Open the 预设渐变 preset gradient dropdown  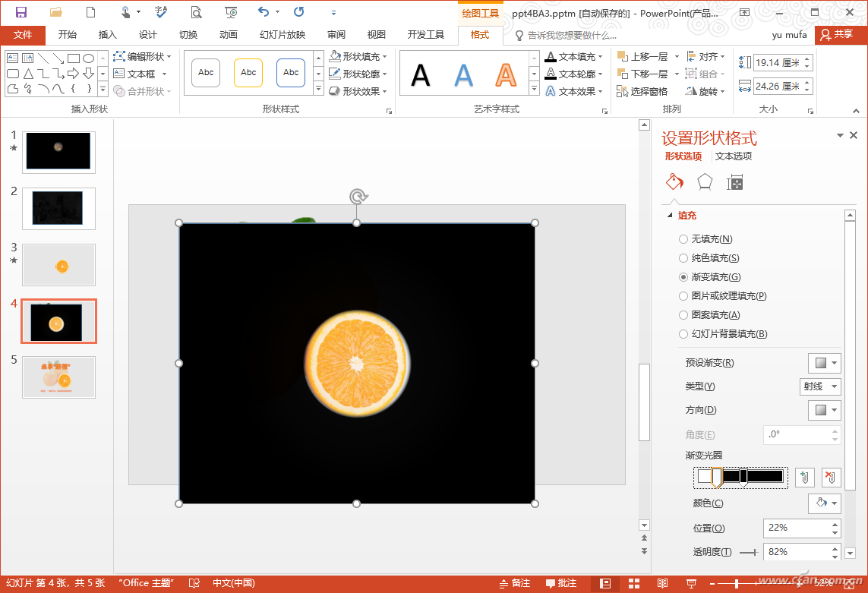[x=824, y=363]
